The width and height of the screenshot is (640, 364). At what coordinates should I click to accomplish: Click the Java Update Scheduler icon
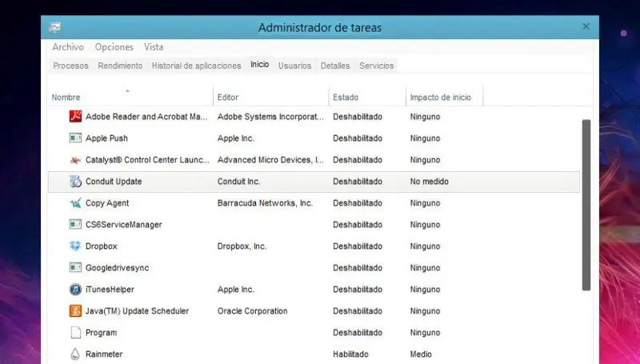pos(75,311)
